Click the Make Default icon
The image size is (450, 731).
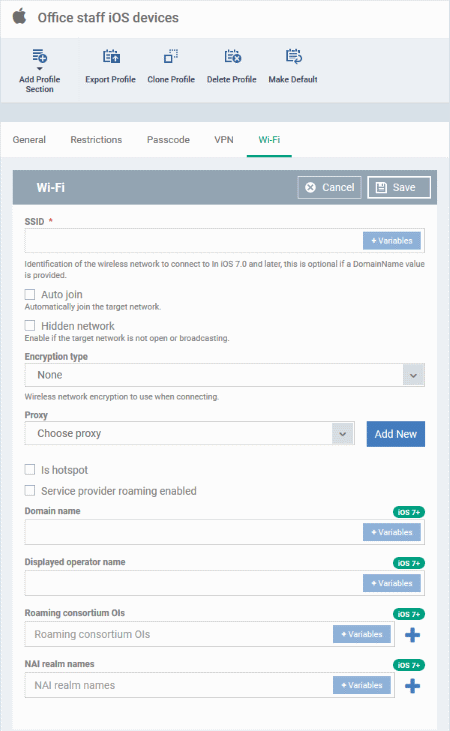coord(293,56)
